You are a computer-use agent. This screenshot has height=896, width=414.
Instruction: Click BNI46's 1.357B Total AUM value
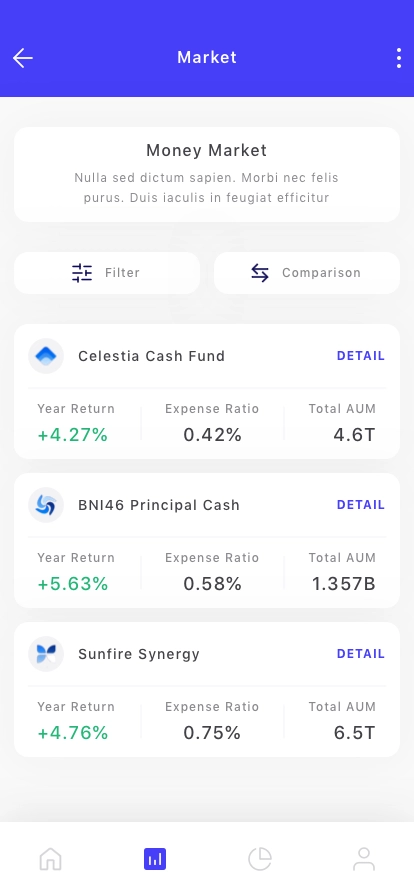[x=344, y=584]
